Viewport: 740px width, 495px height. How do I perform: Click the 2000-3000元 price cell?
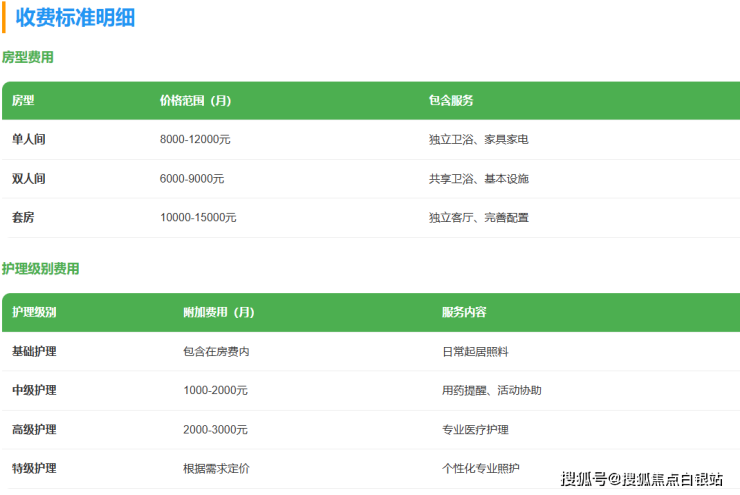click(216, 429)
